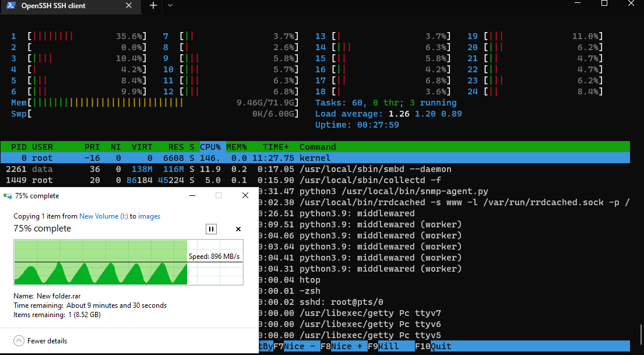Select the smbd --daemon process row

point(315,169)
